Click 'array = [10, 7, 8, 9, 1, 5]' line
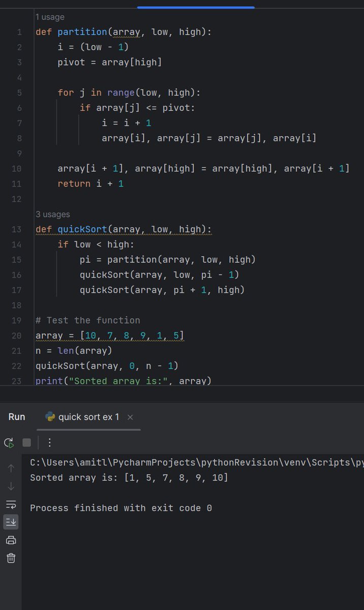 [x=110, y=335]
